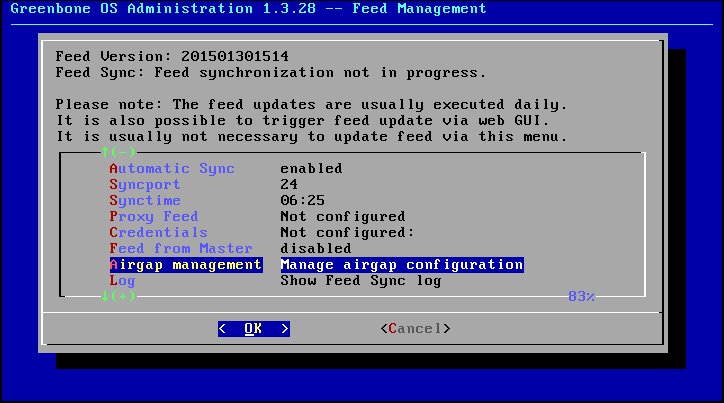The image size is (724, 403).
Task: Click 'Show Feed Sync log' description
Action: click(361, 281)
